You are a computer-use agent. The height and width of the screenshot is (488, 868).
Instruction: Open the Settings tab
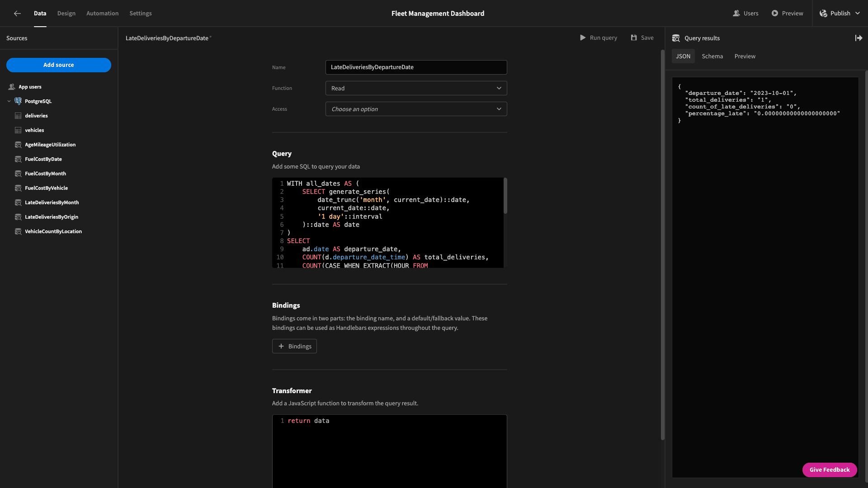141,14
